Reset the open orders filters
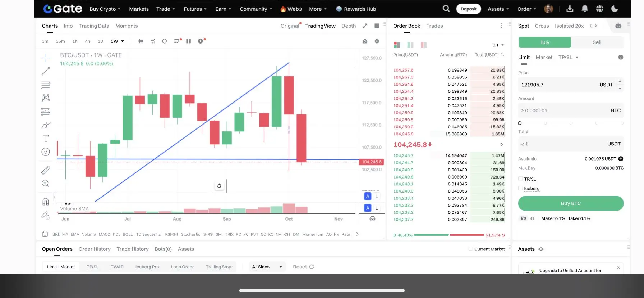644x298 pixels. [304, 267]
